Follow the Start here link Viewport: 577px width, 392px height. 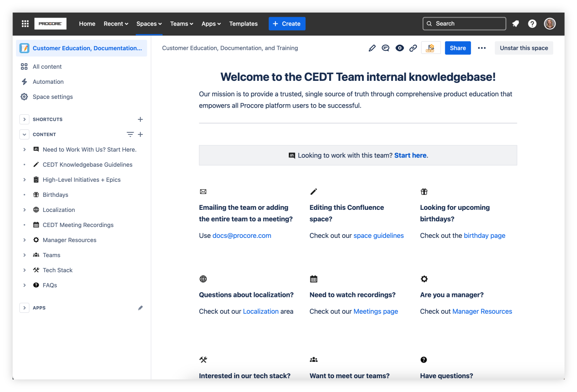(x=410, y=155)
